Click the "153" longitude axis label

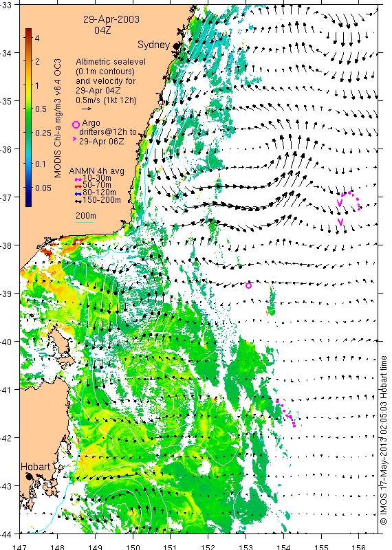point(246,547)
